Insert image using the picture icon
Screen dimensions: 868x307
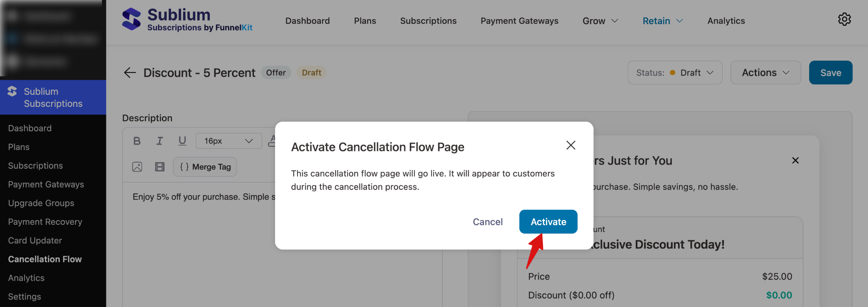click(x=137, y=167)
